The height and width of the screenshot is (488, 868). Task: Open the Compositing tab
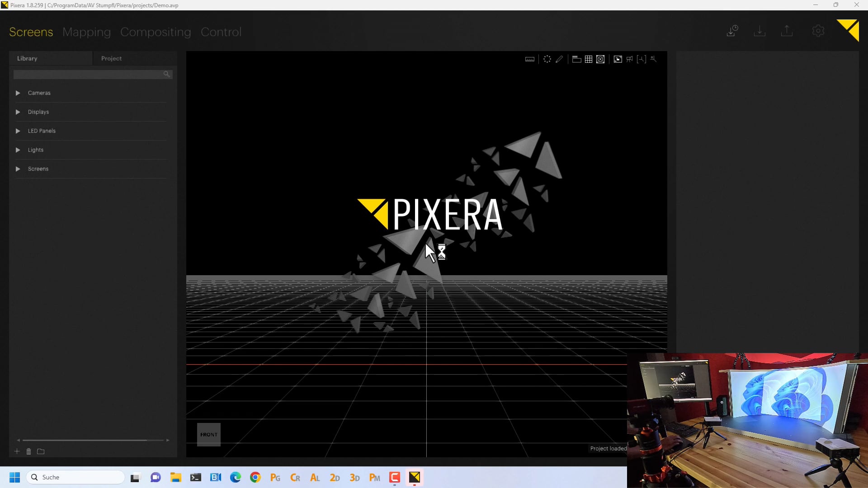tap(156, 32)
